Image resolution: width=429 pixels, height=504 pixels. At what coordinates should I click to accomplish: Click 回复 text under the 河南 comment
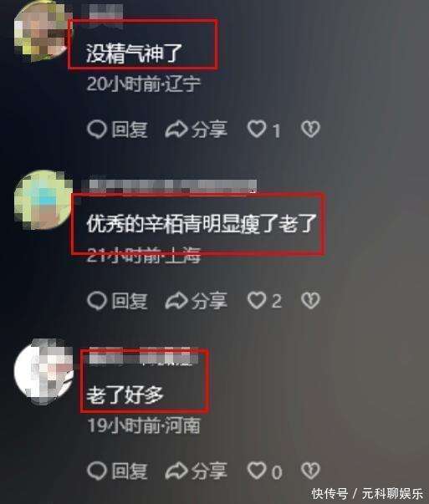[130, 471]
